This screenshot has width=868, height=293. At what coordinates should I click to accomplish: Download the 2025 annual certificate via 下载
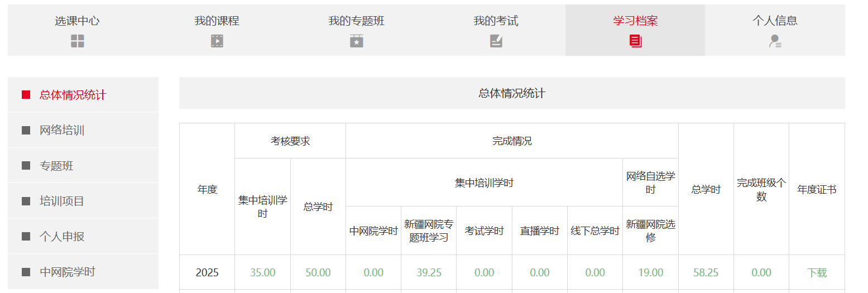(x=817, y=273)
